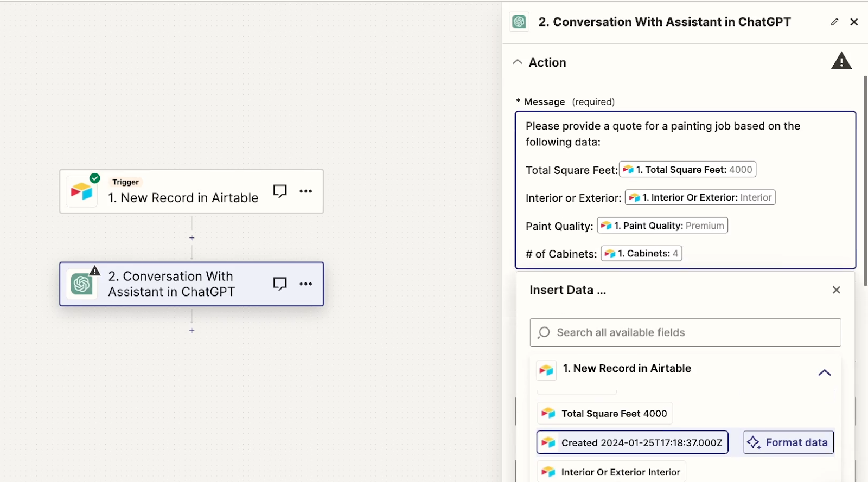Click the Airtable icon on the trigger step
The width and height of the screenshot is (868, 482).
(81, 191)
